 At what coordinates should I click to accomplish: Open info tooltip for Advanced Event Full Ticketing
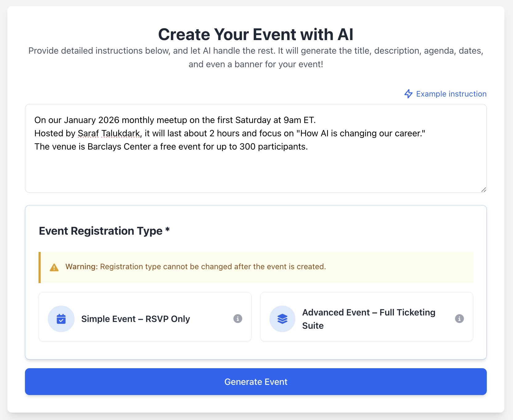459,319
